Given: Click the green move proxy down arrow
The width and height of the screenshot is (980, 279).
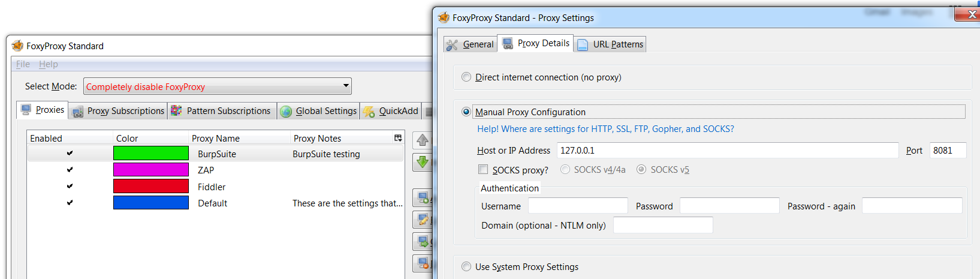Looking at the screenshot, I should pyautogui.click(x=423, y=163).
